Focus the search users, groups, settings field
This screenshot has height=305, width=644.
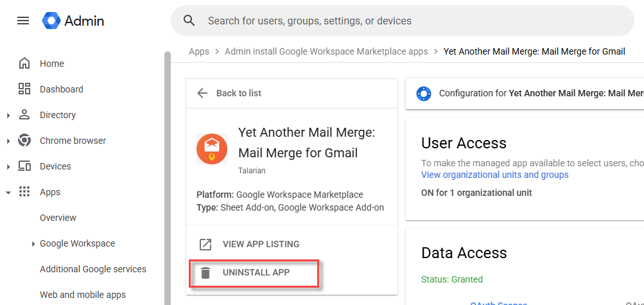pyautogui.click(x=403, y=21)
